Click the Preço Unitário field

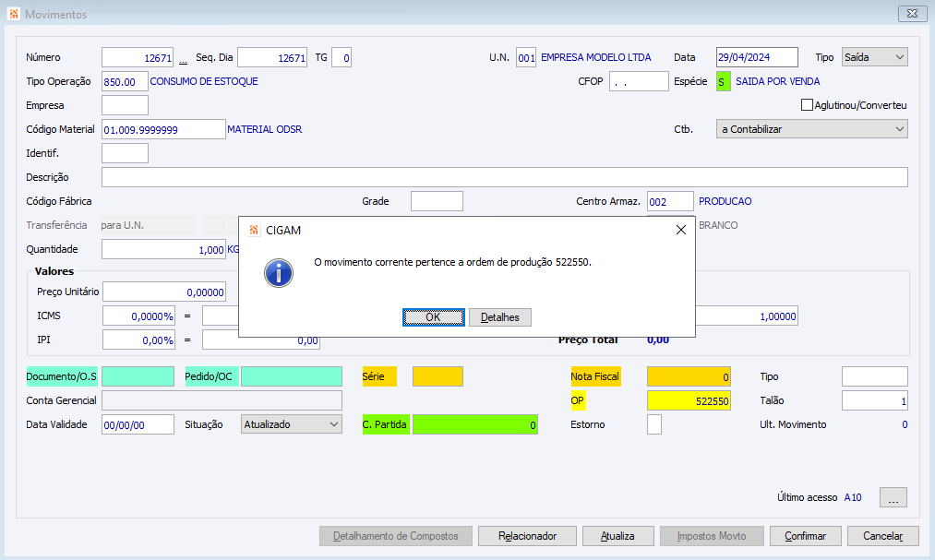click(x=164, y=292)
